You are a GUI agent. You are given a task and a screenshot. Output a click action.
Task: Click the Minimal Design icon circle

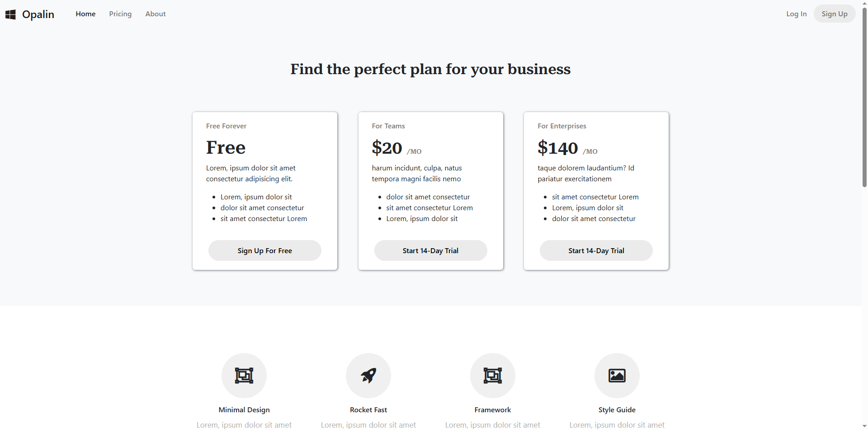tap(244, 375)
